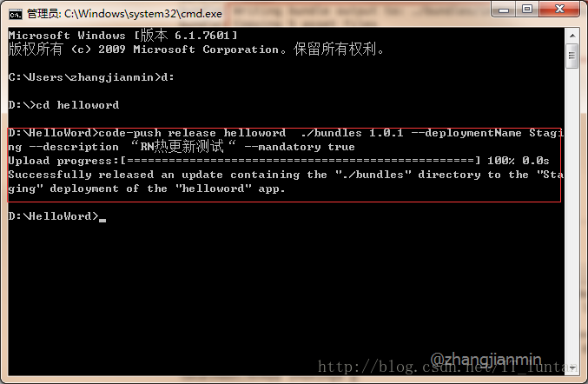This screenshot has height=384, width=588.
Task: Click the blinking cursor after D:\HelloWord> prompt
Action: [x=102, y=220]
